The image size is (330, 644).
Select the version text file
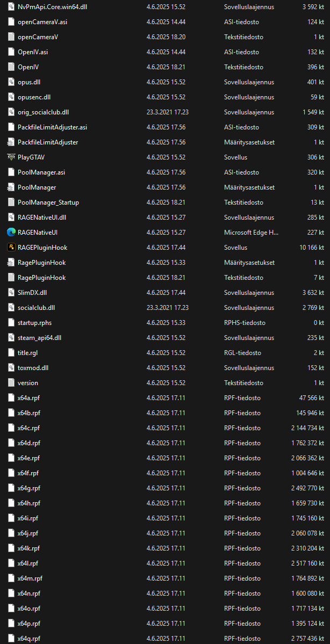click(28, 383)
